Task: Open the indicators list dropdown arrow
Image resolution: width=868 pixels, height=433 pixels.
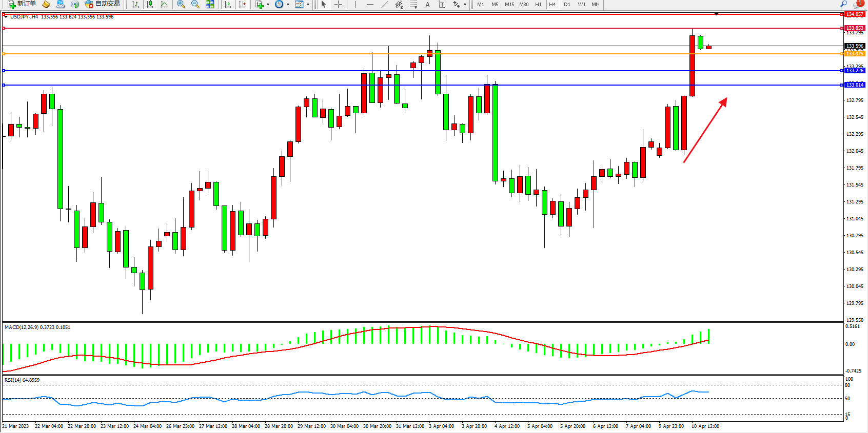Action: click(268, 4)
